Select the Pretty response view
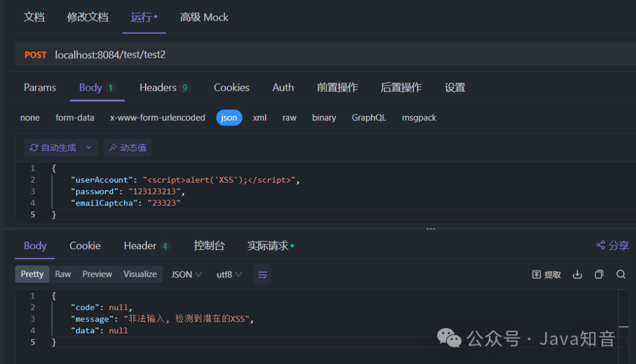 tap(32, 274)
